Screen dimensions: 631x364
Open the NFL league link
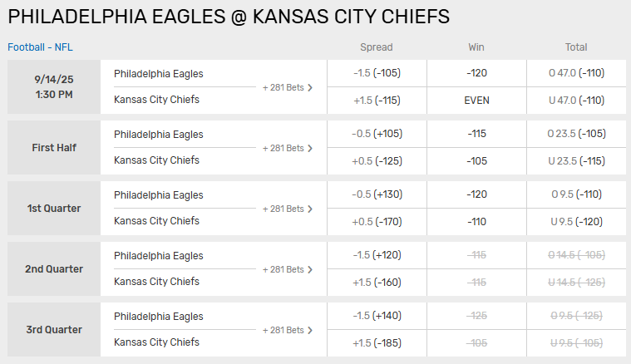[x=64, y=47]
